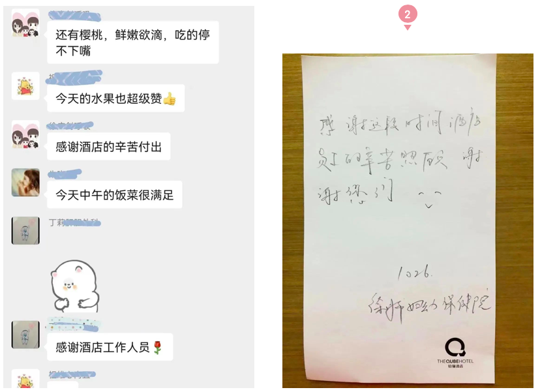Click the message bubble 感谢酒店的辛苦付出
The image size is (540, 392).
point(109,147)
